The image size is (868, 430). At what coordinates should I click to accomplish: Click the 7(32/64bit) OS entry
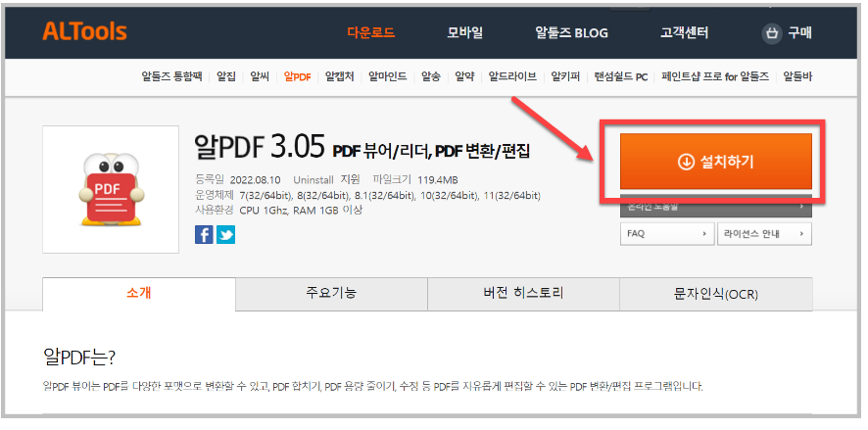click(x=265, y=195)
